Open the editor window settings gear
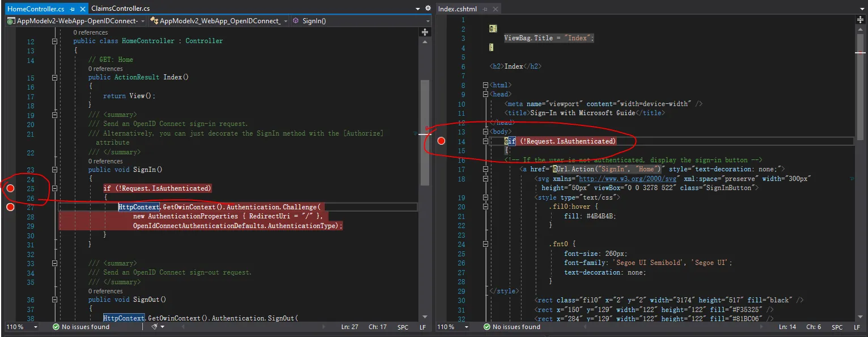Screen dimensions: 868x337 pyautogui.click(x=427, y=9)
